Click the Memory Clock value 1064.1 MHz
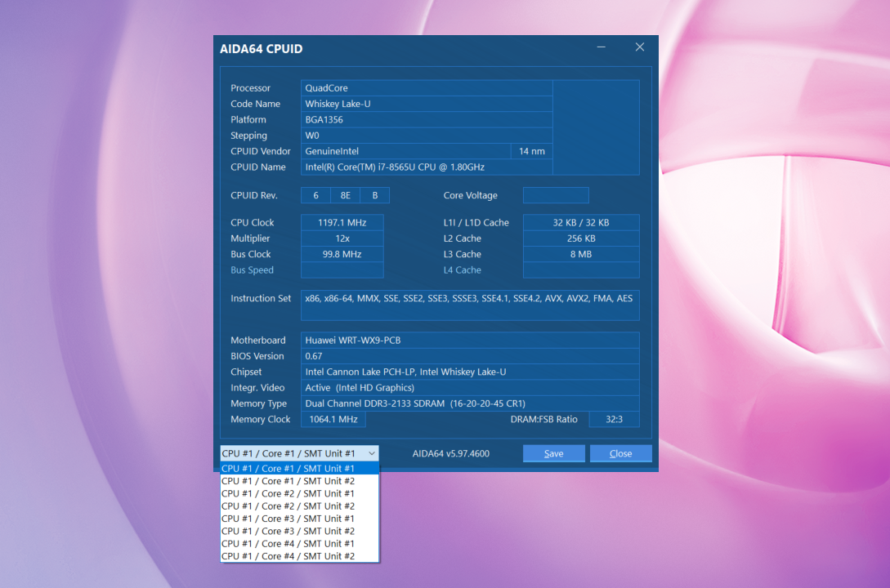The height and width of the screenshot is (588, 890). (333, 420)
